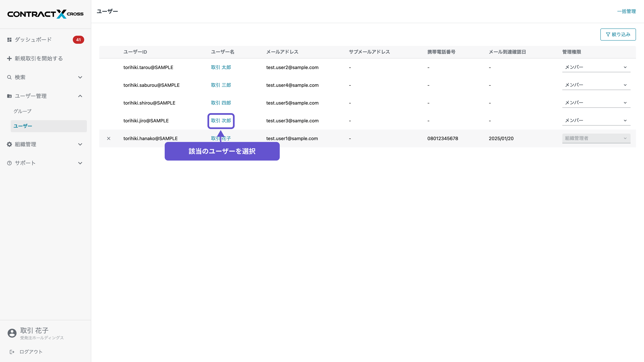Click the search magnifier icon

point(9,77)
